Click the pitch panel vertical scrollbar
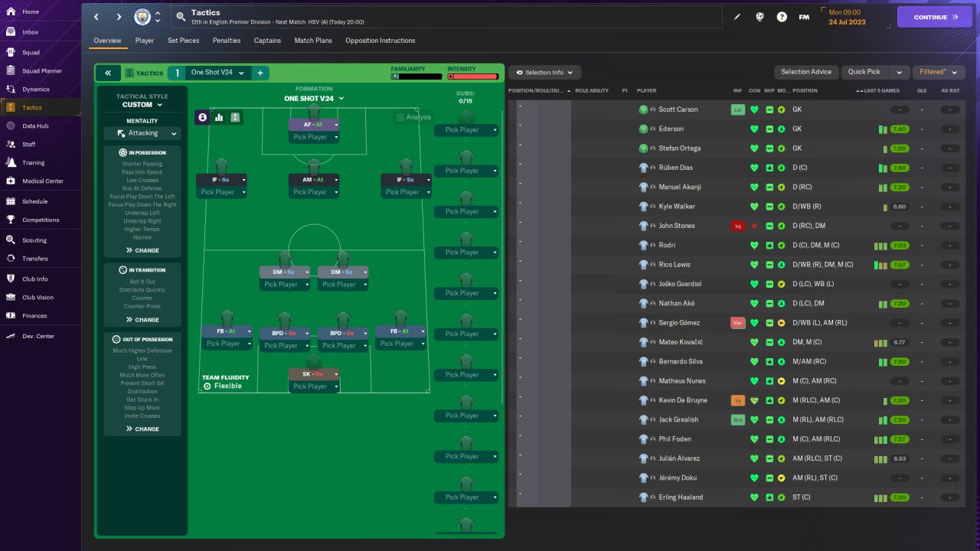 pyautogui.click(x=502, y=256)
